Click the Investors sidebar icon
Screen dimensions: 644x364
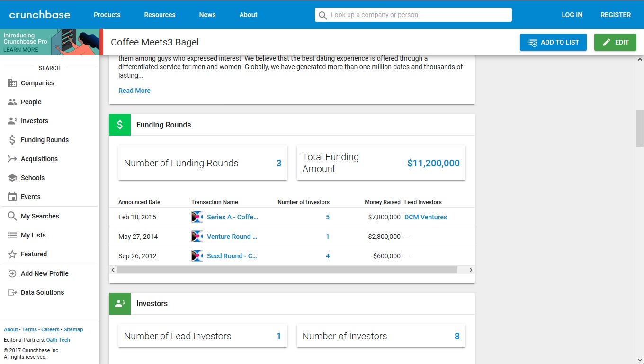tap(12, 121)
